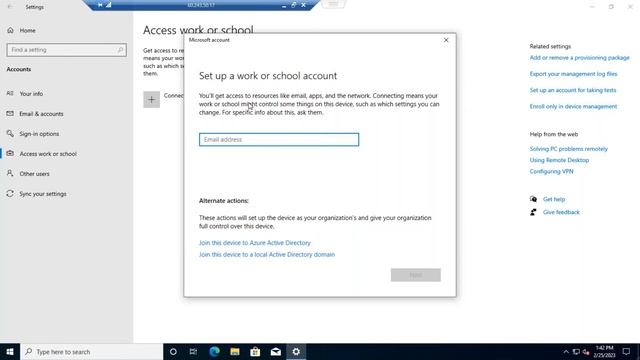Viewport: 640px width, 360px height.
Task: Minimize the remote session connection bar
Action: [284, 5]
